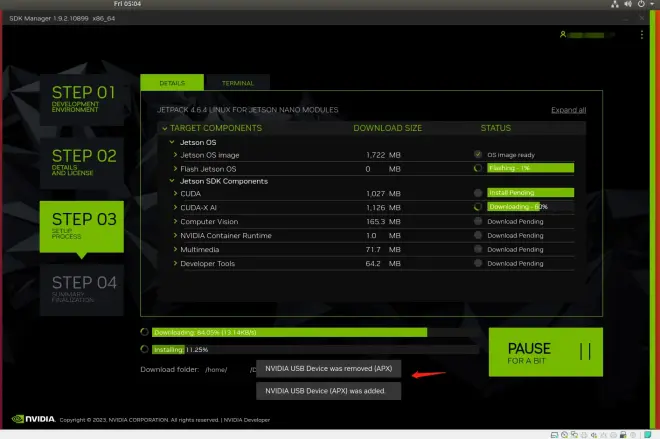Image resolution: width=660 pixels, height=439 pixels.
Task: Click the 1,027 MB size of CUDA
Action: 383,194
